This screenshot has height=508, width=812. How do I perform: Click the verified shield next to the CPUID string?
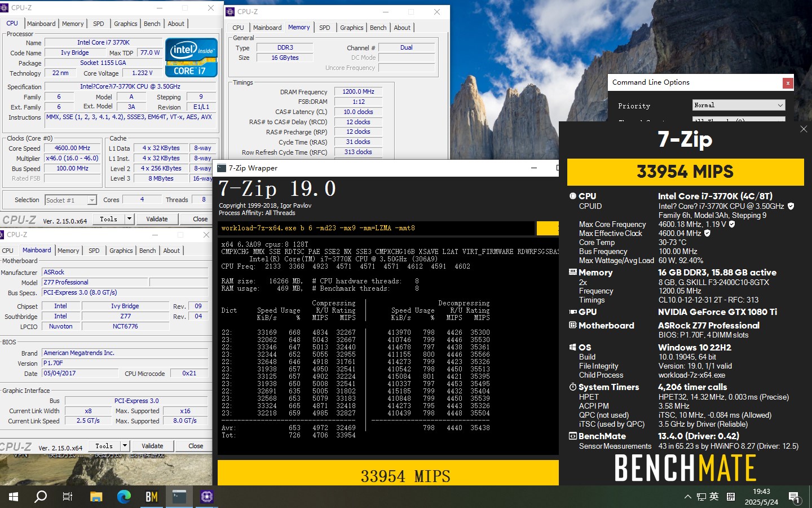coord(791,206)
